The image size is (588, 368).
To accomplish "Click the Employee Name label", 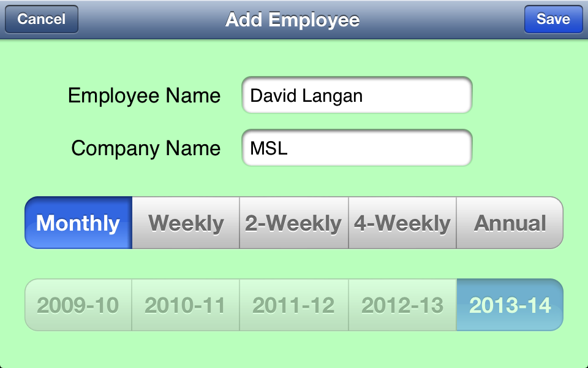I will [144, 96].
